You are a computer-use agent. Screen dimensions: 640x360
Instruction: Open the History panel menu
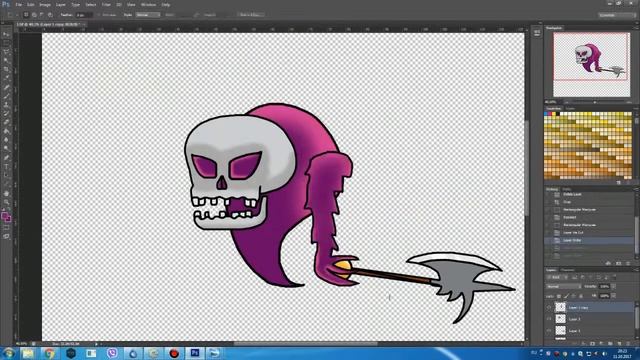point(635,189)
